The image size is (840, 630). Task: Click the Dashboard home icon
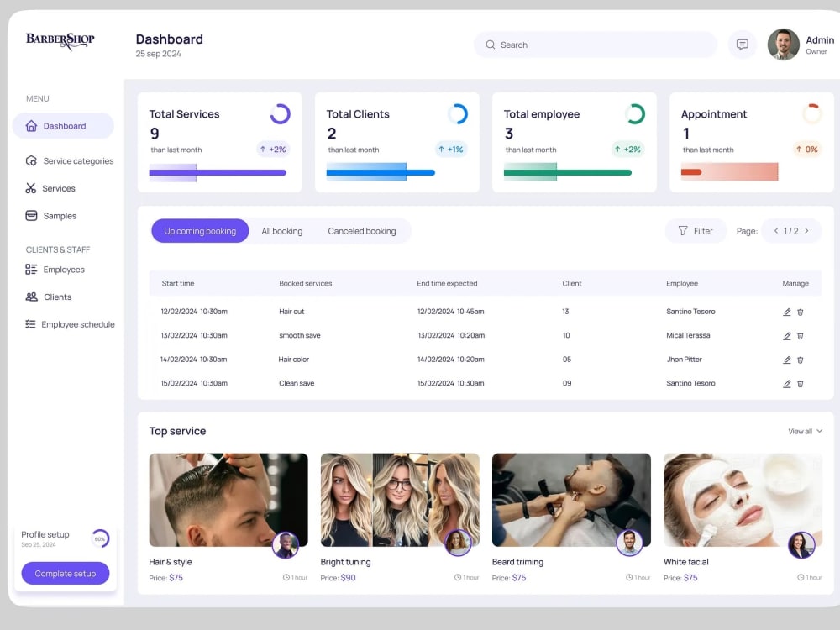[32, 126]
